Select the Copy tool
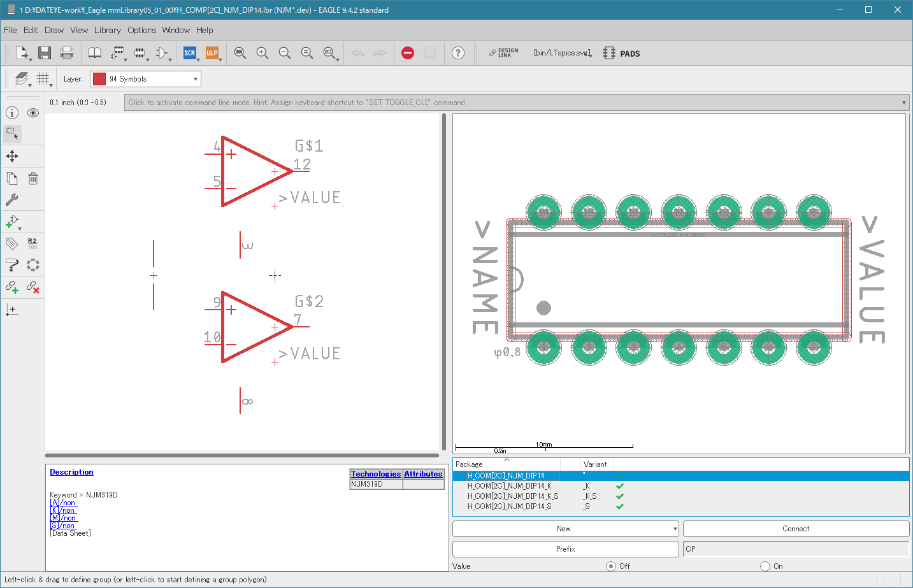Viewport: 913px width, 588px height. (12, 178)
